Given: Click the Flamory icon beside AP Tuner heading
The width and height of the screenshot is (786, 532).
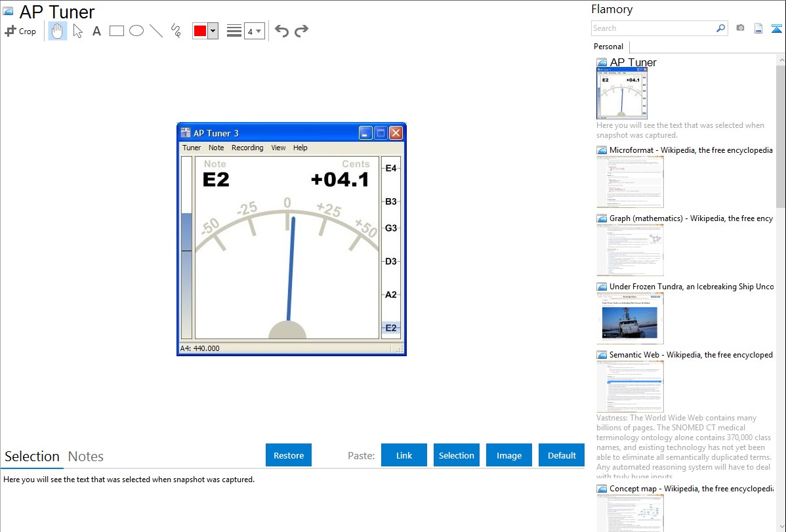Looking at the screenshot, I should 8,11.
